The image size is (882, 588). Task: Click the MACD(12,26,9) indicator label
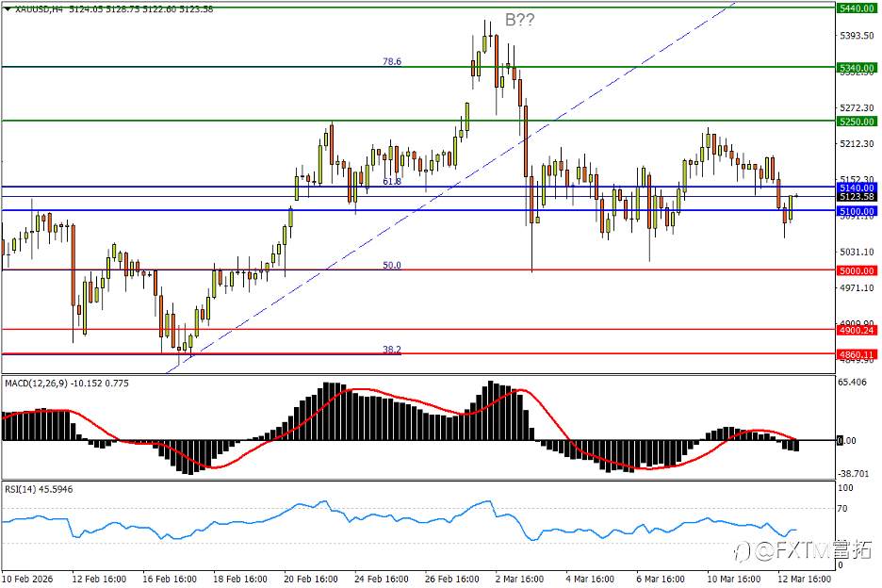tap(36, 384)
